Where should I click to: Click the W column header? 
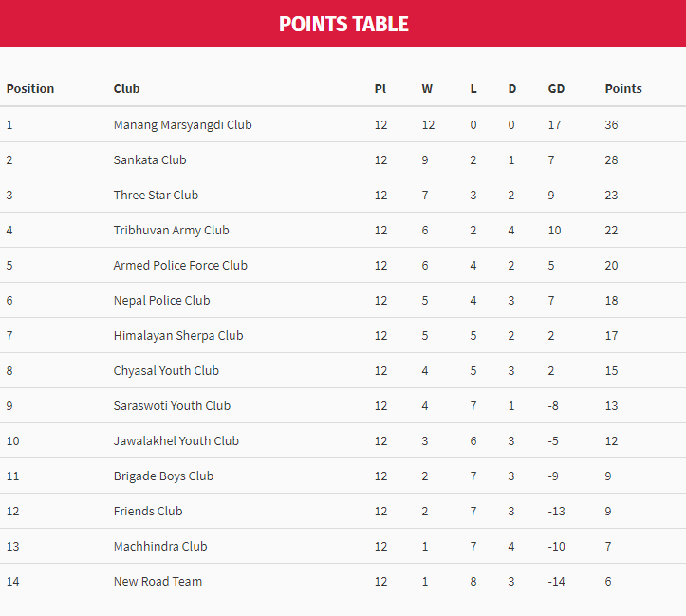[x=427, y=89]
